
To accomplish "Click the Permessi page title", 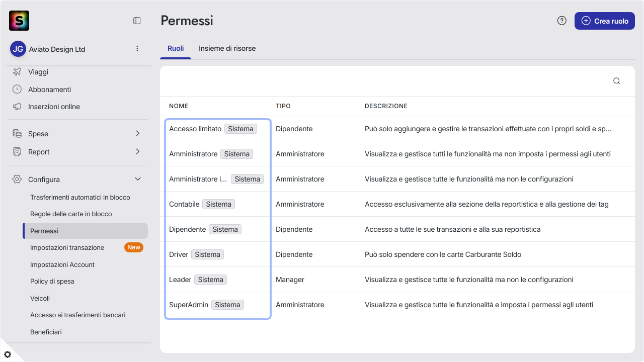I will point(187,21).
